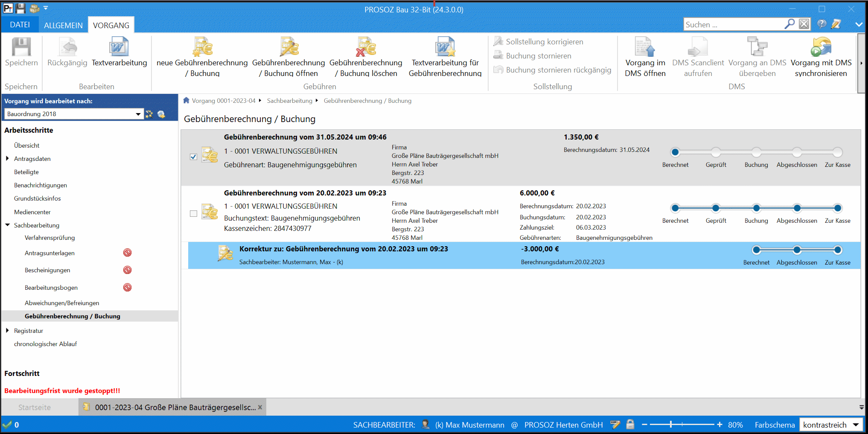Select the Korrektur zu Gebührenberechnung row

coord(524,255)
